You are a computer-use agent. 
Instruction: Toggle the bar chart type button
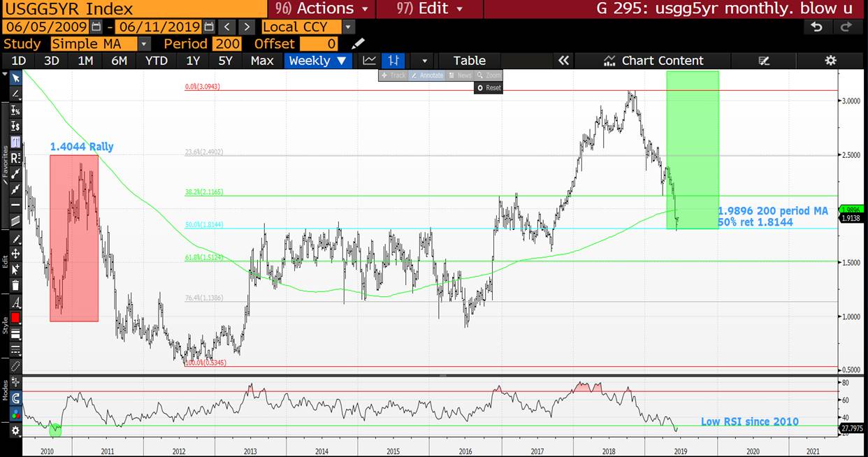[394, 61]
